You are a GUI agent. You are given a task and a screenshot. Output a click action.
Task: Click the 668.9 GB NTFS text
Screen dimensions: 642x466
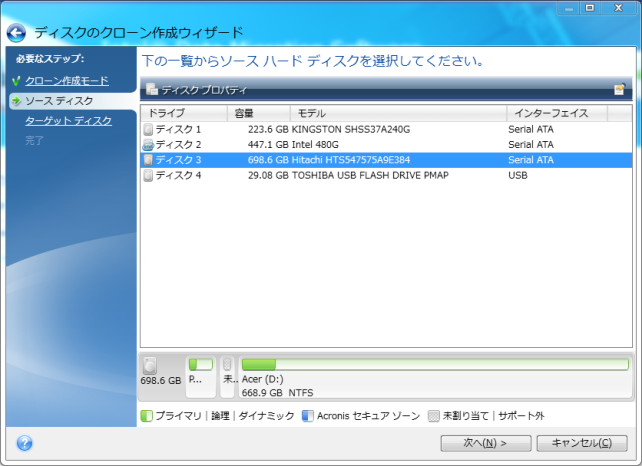pos(277,393)
